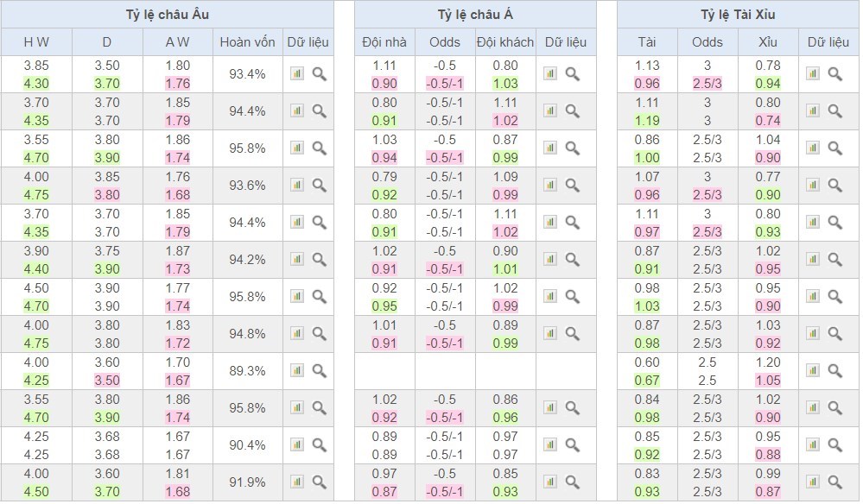Open chart icon in Asian row with Đội nhà 1.11
This screenshot has width=863, height=504.
(550, 74)
